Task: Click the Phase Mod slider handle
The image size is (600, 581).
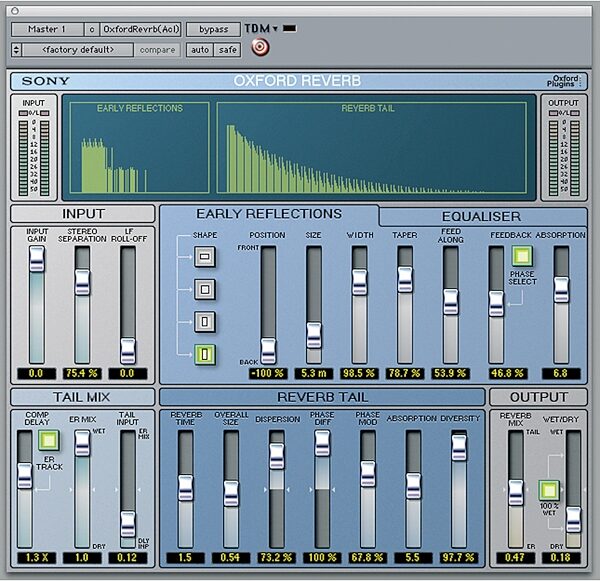Action: pyautogui.click(x=368, y=474)
